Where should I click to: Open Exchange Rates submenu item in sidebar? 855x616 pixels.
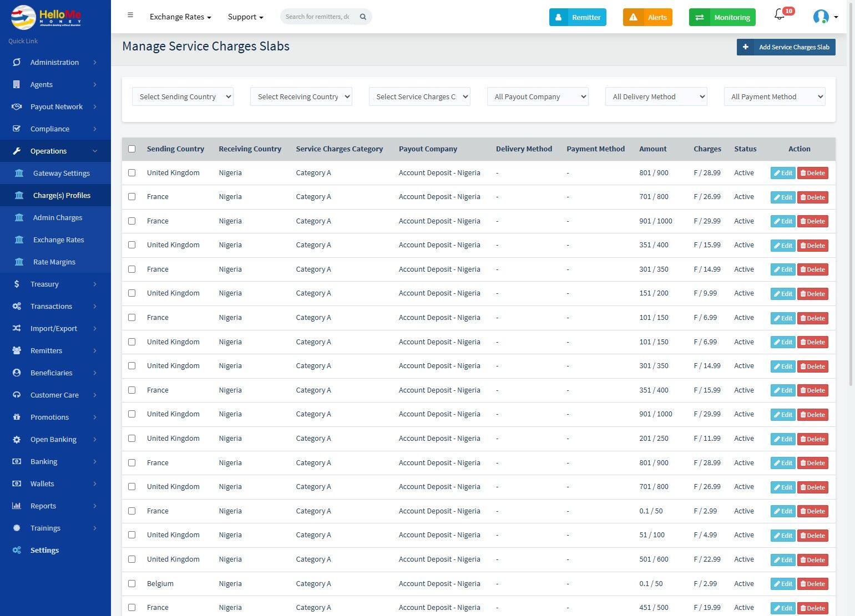(x=55, y=240)
